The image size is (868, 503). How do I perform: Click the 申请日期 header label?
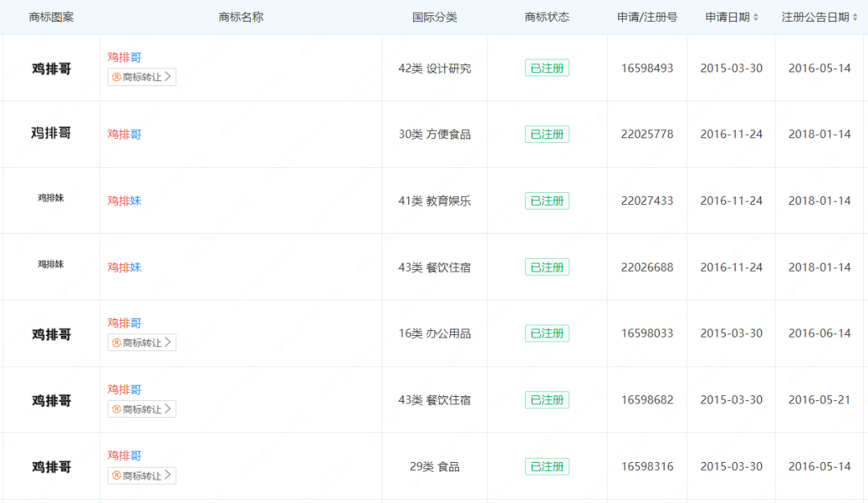[727, 17]
